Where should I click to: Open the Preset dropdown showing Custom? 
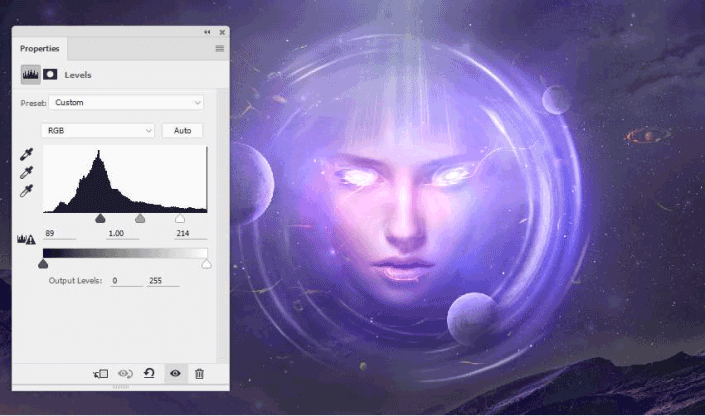point(126,103)
